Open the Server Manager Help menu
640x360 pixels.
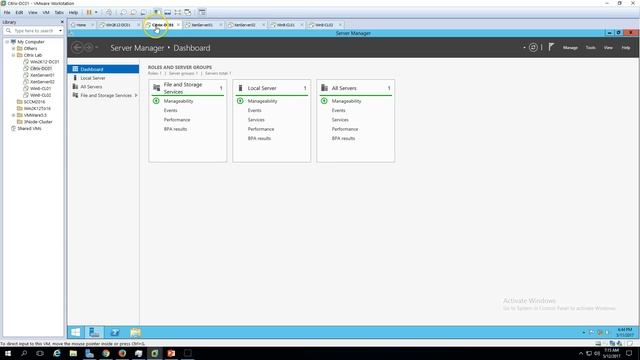[626, 48]
